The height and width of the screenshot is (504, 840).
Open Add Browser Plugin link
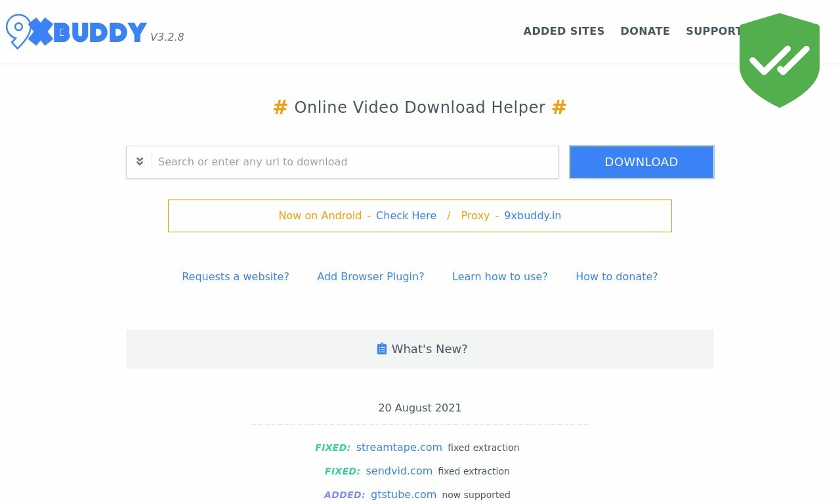pyautogui.click(x=371, y=277)
